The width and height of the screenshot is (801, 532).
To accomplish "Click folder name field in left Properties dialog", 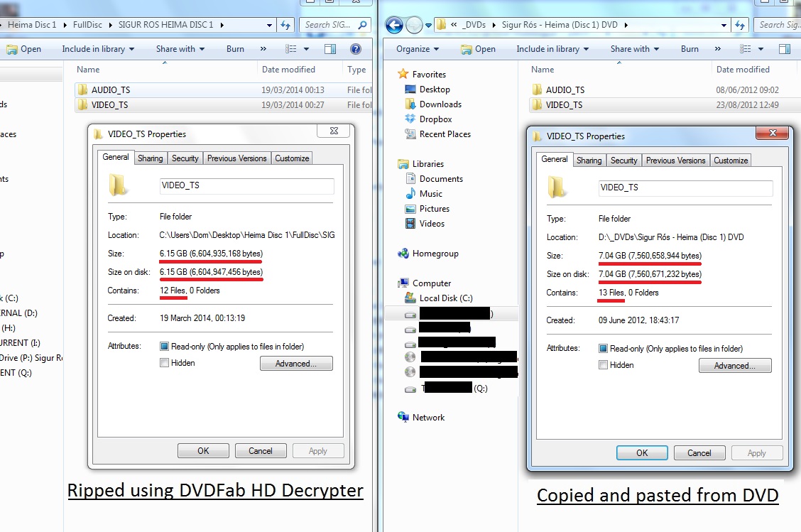I will [246, 185].
